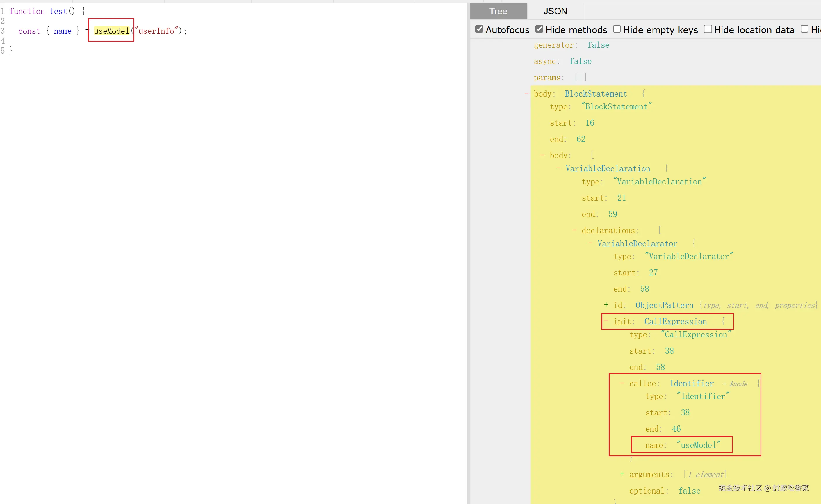Viewport: 821px width, 504px height.
Task: Click the ObjectPattern type label
Action: [x=664, y=305]
